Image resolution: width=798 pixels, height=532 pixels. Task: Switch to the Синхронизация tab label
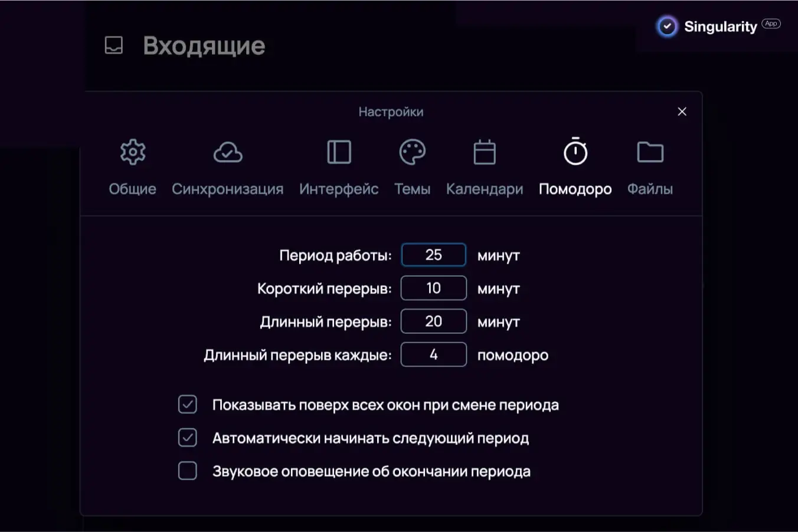[228, 189]
